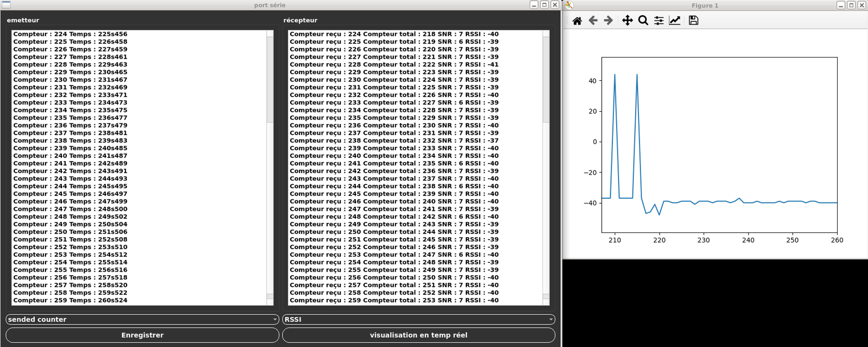
Task: Open Configure subplots settings
Action: click(x=659, y=21)
